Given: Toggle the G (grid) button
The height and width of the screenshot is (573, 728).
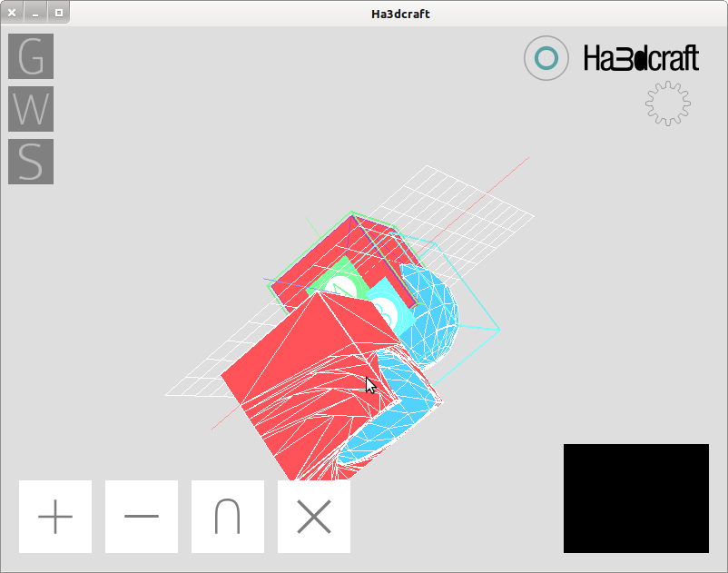Looking at the screenshot, I should (x=31, y=56).
